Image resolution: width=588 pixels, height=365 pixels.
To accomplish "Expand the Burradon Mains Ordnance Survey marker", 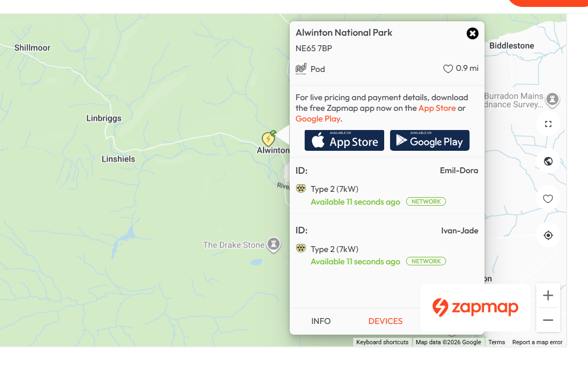I will (552, 99).
